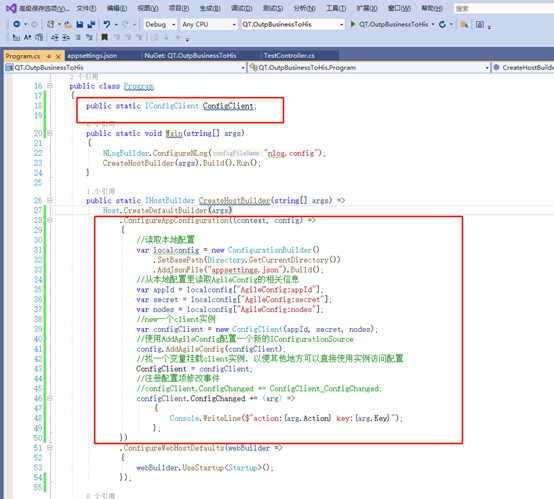Image resolution: width=554 pixels, height=499 pixels.
Task: Open the 调试(D) menu
Action: tap(241, 8)
